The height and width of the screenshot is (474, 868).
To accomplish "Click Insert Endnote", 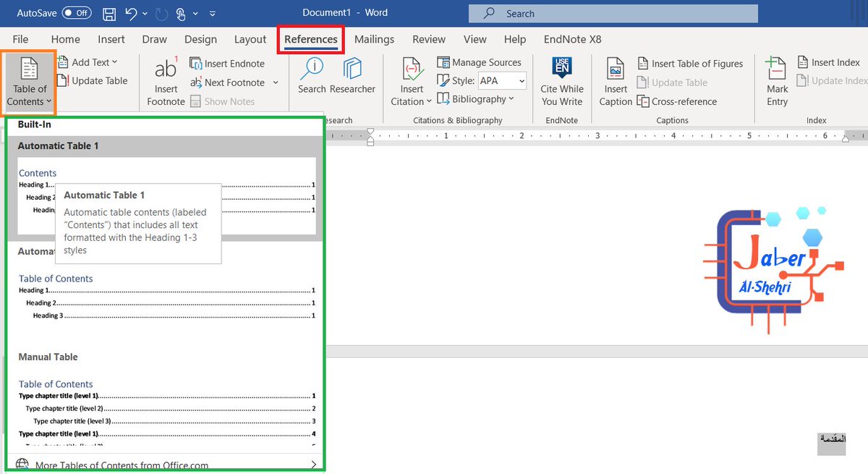I will pos(227,64).
